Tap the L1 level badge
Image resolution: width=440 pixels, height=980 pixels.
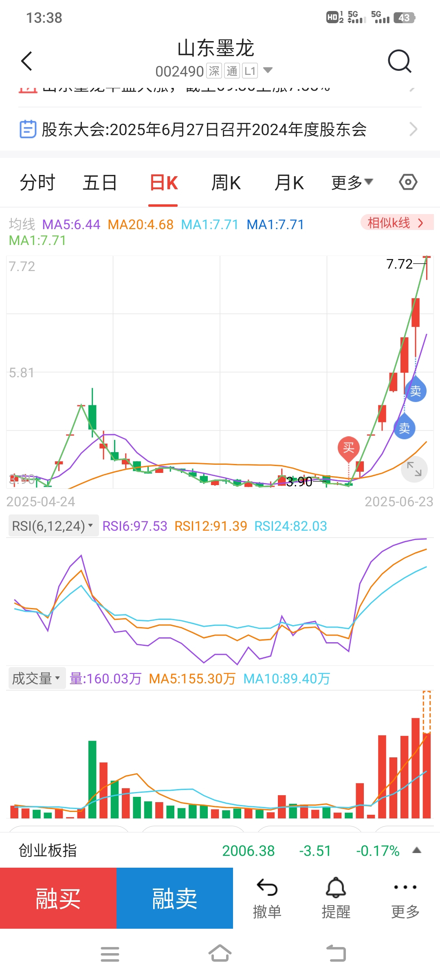tap(250, 71)
